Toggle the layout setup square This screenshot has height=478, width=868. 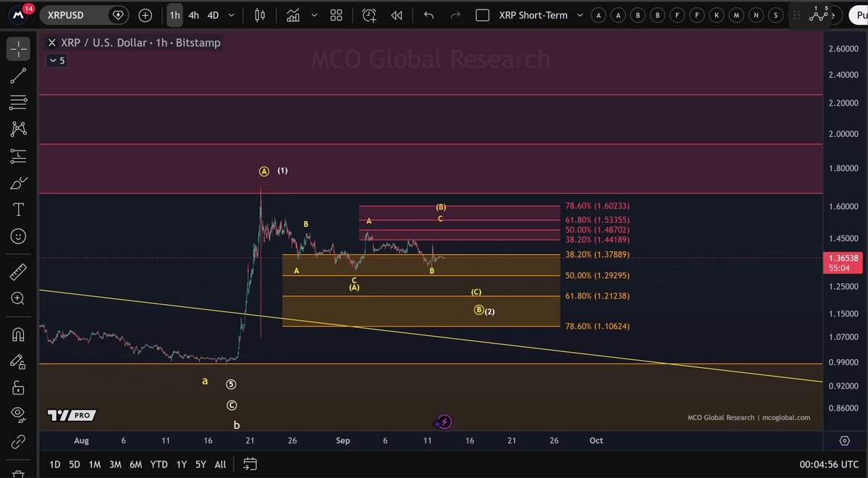click(x=483, y=15)
